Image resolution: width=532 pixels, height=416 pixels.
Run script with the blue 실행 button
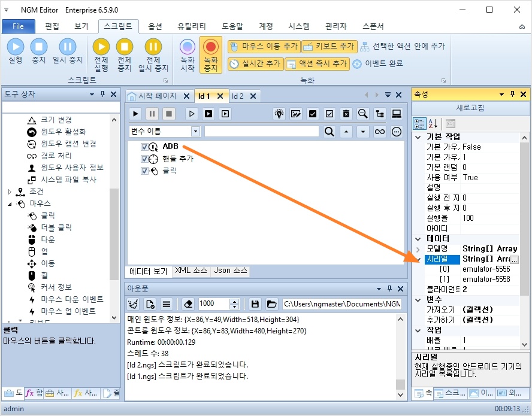[16, 51]
